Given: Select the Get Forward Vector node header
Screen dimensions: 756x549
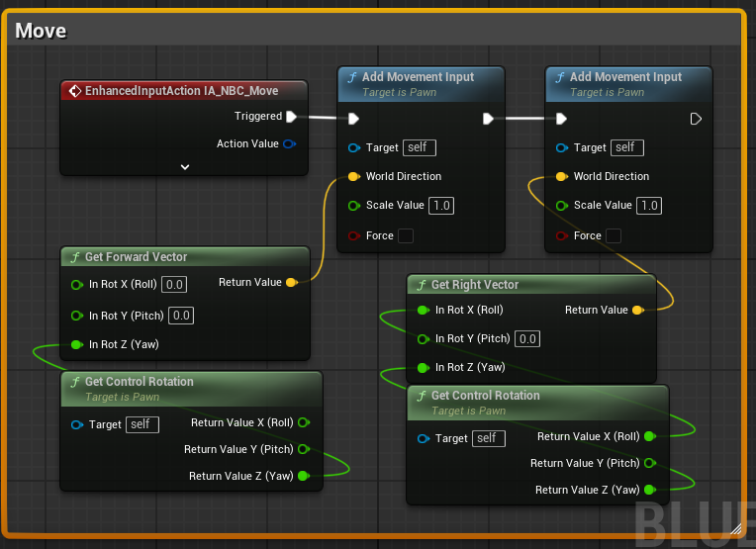Looking at the screenshot, I should point(185,257).
